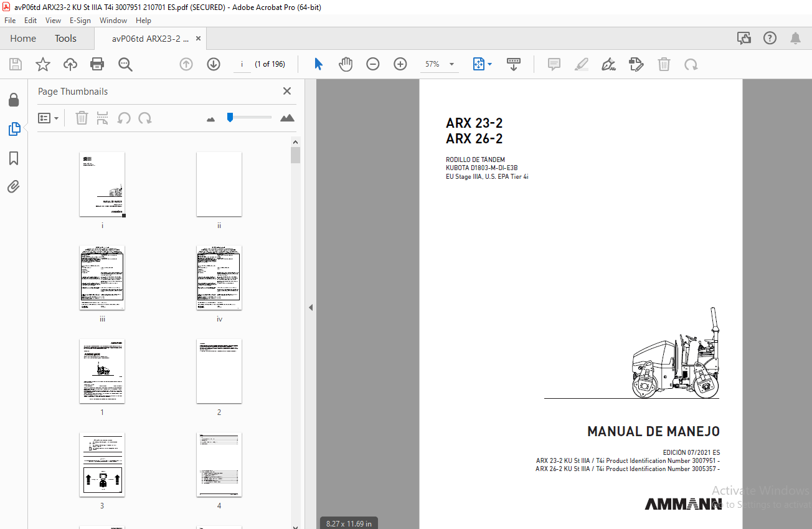Delete selected pages in thumbnails panel
The width and height of the screenshot is (812, 529).
point(82,118)
